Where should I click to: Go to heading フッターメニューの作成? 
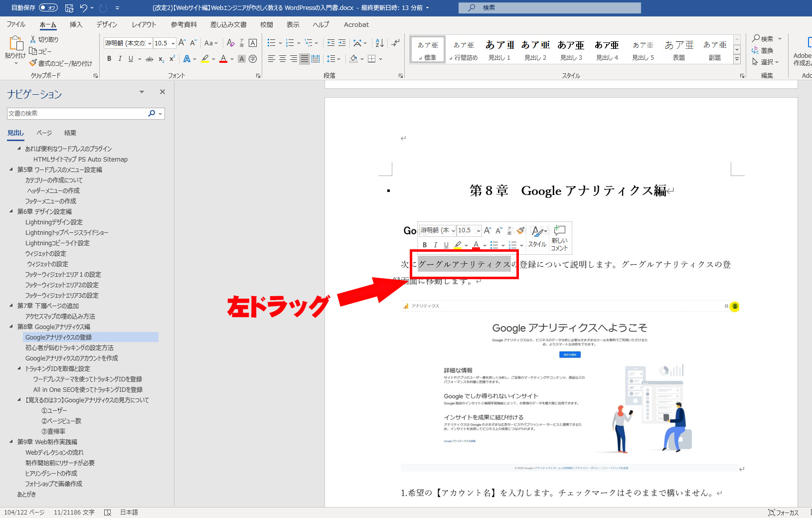pyautogui.click(x=51, y=201)
